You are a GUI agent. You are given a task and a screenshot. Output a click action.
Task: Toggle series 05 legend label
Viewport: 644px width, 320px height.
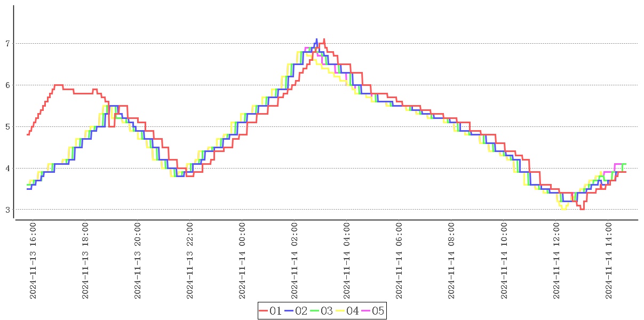click(378, 311)
